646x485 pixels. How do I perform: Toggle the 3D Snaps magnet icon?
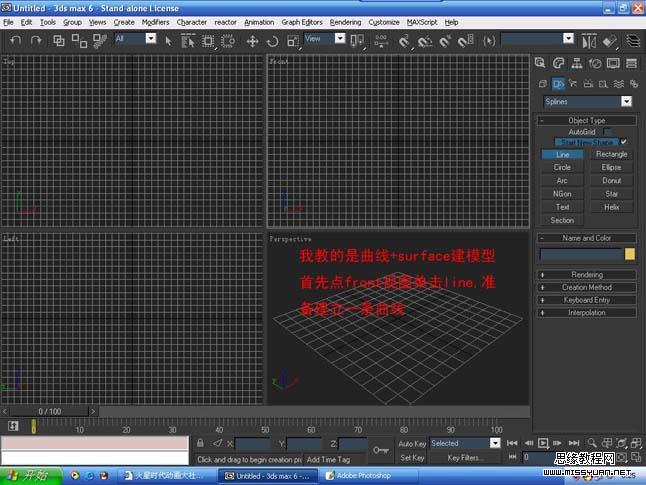coord(404,41)
